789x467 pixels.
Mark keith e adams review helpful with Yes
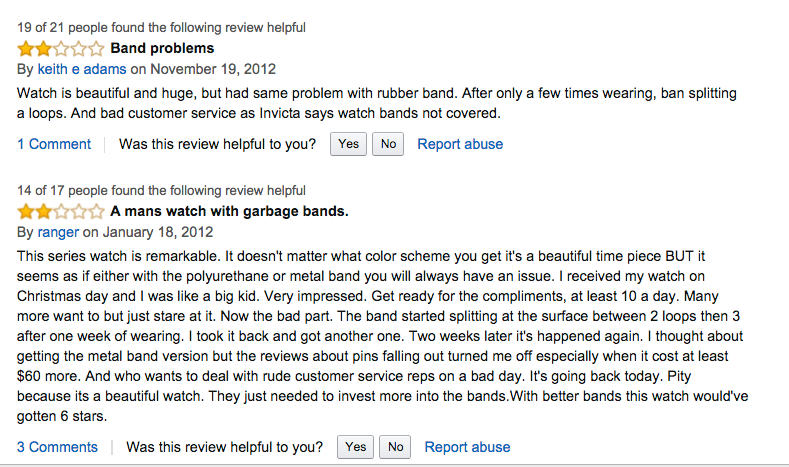tap(348, 144)
